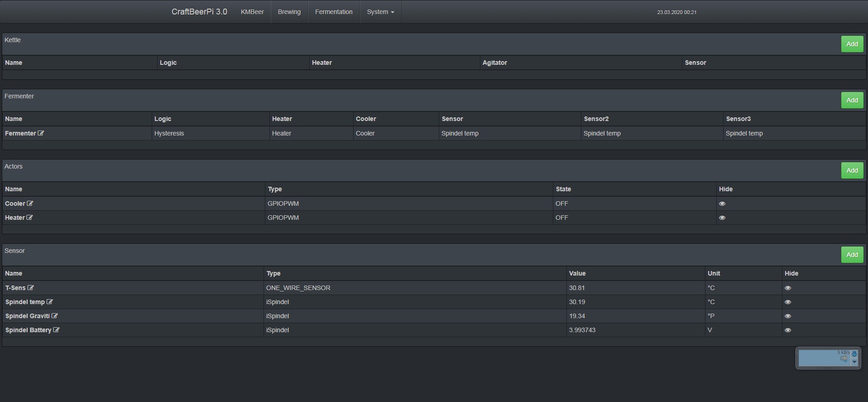Click 'Spindel temp' under Sensor2 column
Image resolution: width=868 pixels, height=402 pixels.
(x=602, y=133)
